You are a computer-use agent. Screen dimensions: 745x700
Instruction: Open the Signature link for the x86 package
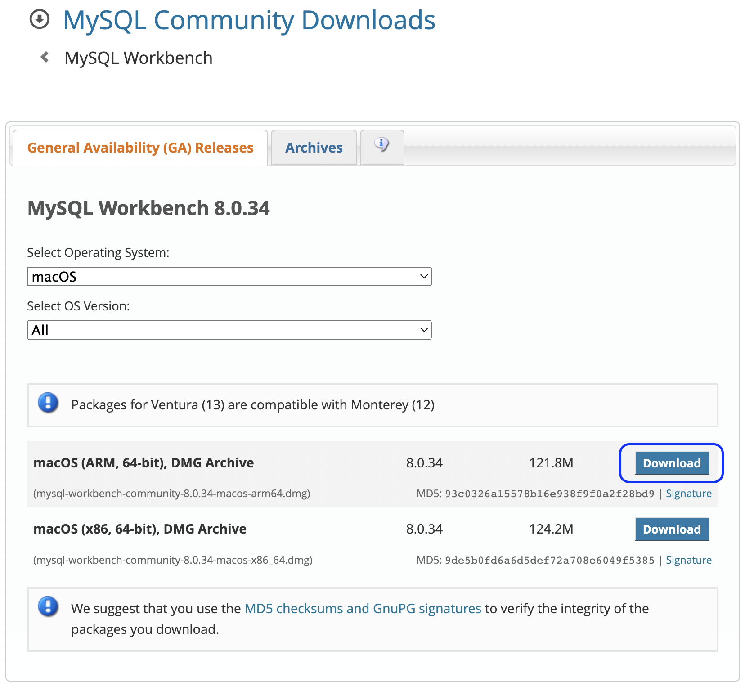click(x=688, y=560)
